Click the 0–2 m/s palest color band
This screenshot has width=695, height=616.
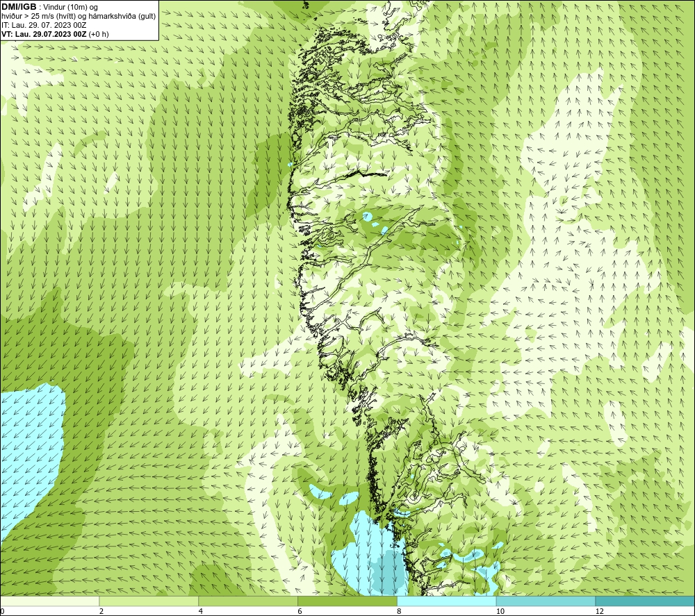[49, 601]
